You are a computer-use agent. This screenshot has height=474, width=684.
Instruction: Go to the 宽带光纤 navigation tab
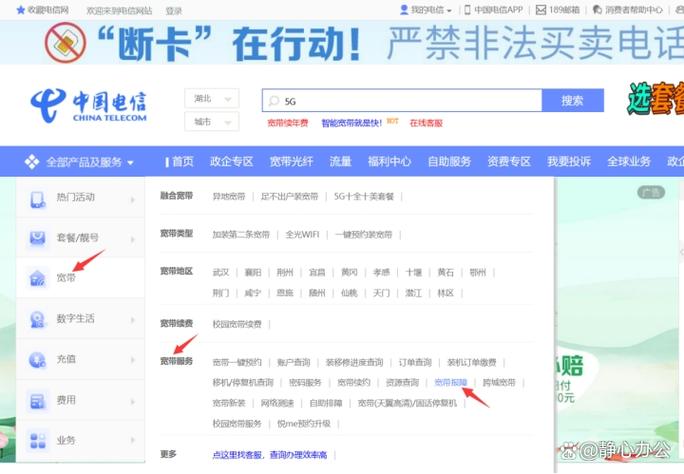tap(291, 162)
